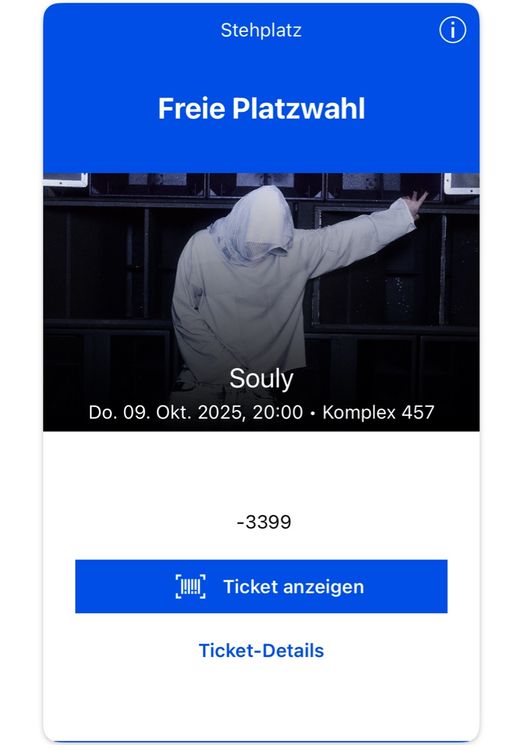Click the bullet separator before 'Komplex 457'
523x750 pixels.
click(313, 413)
